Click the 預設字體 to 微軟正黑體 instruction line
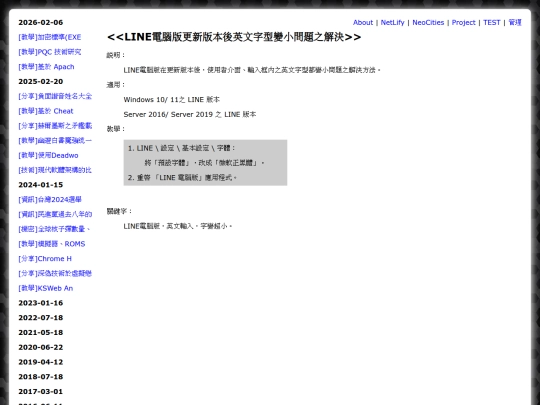Screen dimensions: 540x405 point(205,163)
